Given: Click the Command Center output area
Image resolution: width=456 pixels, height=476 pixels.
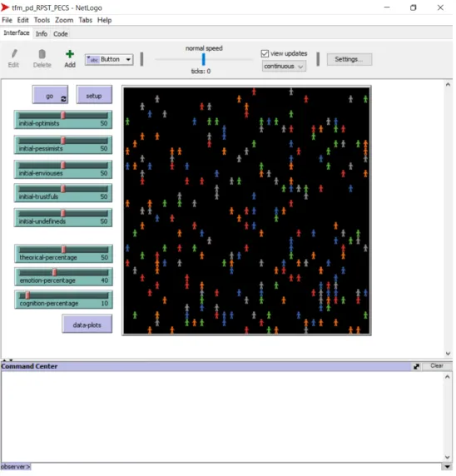Looking at the screenshot, I should pyautogui.click(x=222, y=417).
